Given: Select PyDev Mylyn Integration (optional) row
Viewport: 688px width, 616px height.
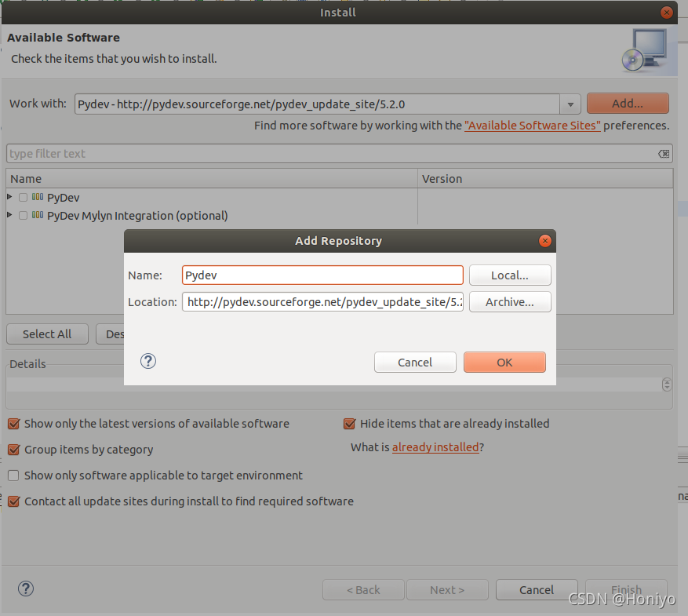Looking at the screenshot, I should (137, 216).
